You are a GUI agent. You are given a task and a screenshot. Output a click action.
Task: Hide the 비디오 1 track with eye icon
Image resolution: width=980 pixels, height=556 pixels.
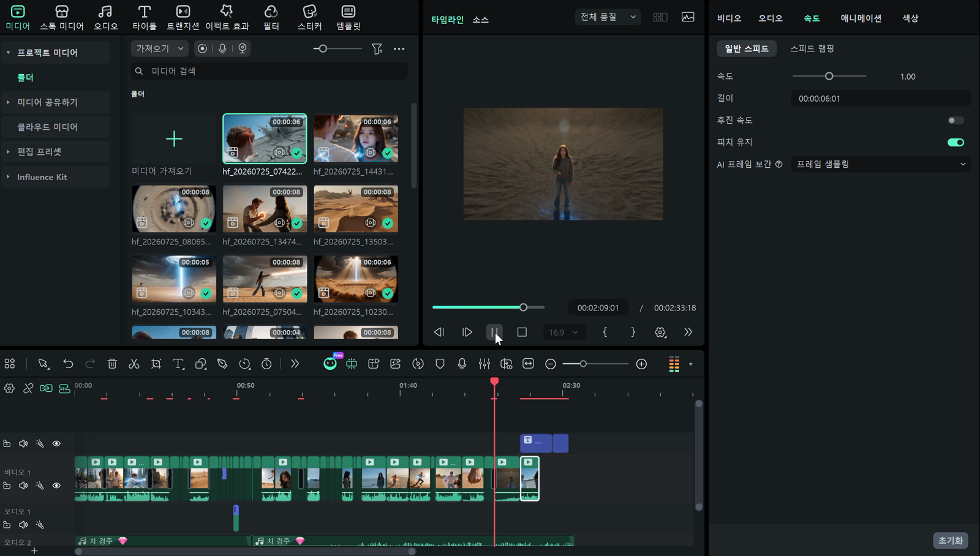coord(56,486)
